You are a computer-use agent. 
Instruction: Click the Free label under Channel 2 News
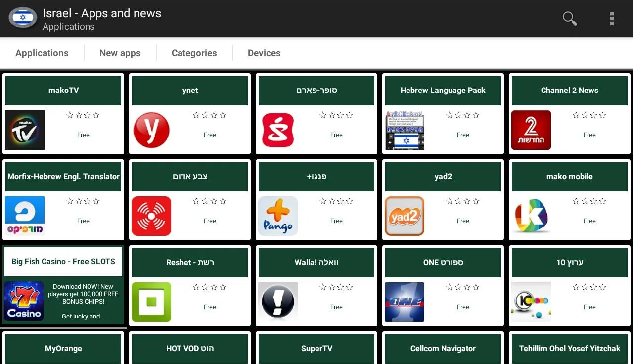589,135
